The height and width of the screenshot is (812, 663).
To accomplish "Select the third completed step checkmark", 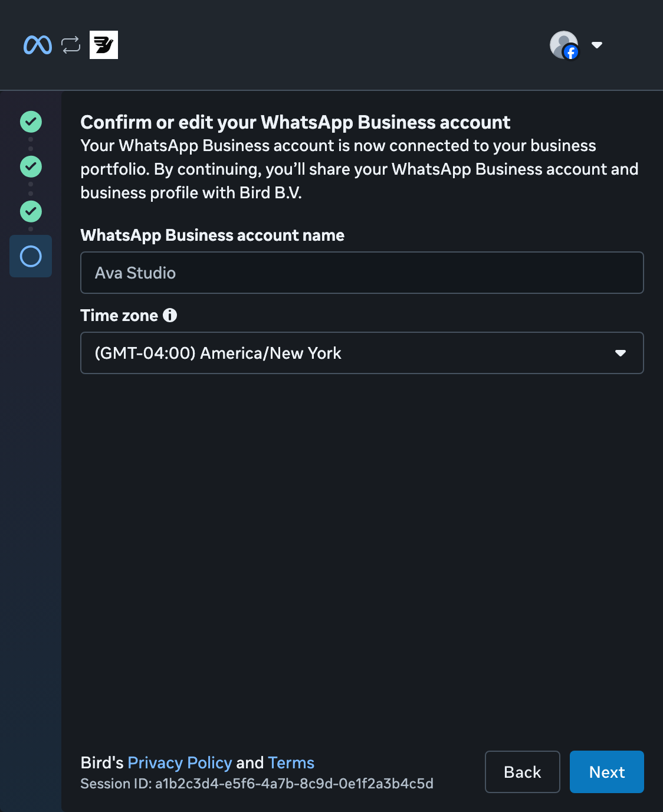I will (31, 211).
